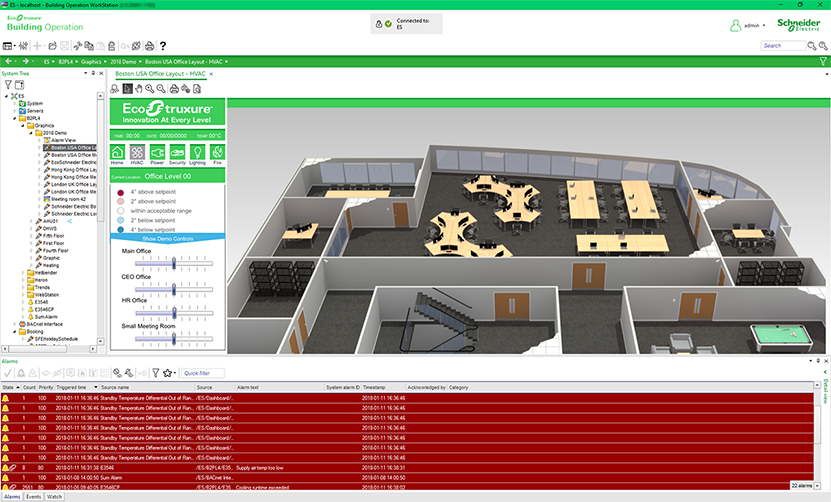Switch to the Alarms tab at bottom
This screenshot has width=831, height=502.
coord(12,497)
